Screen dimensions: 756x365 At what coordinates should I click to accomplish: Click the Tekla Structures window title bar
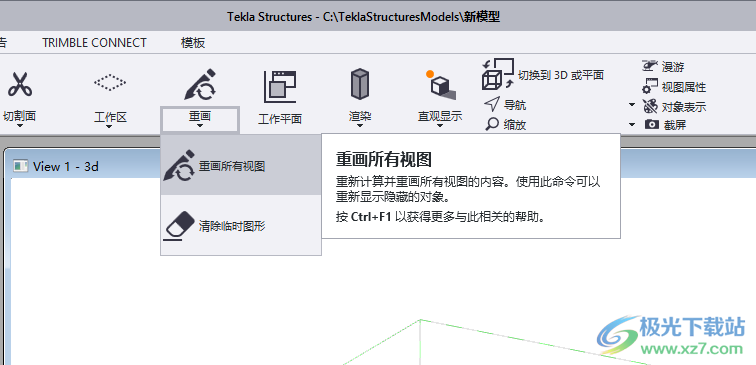(378, 16)
